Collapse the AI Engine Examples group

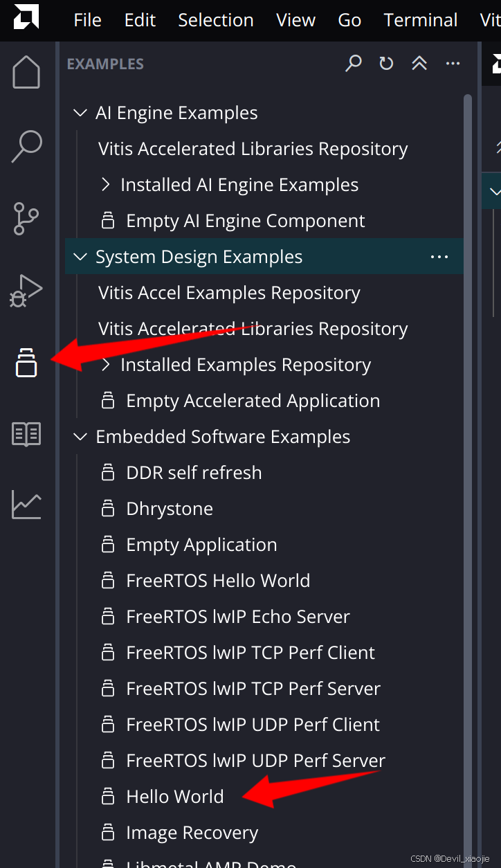80,113
